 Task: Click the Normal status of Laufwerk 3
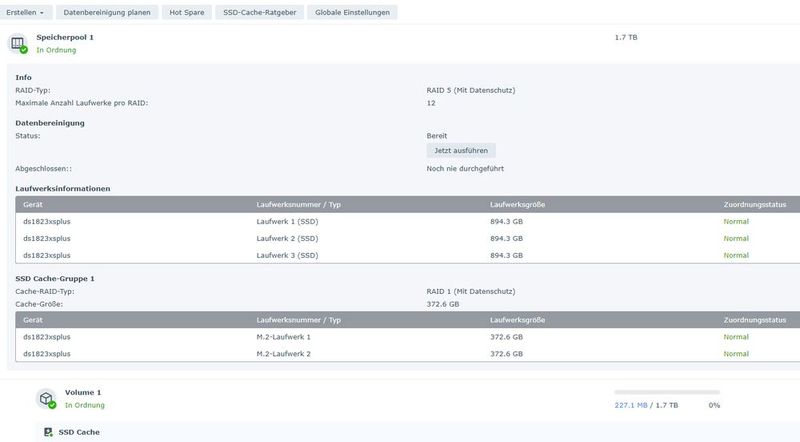coord(736,255)
